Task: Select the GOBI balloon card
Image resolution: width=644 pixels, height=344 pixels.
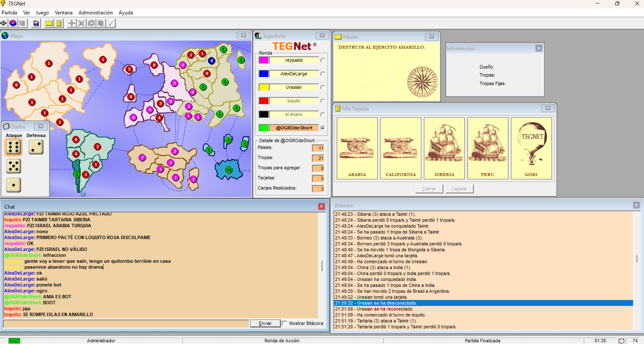Action: 531,148
